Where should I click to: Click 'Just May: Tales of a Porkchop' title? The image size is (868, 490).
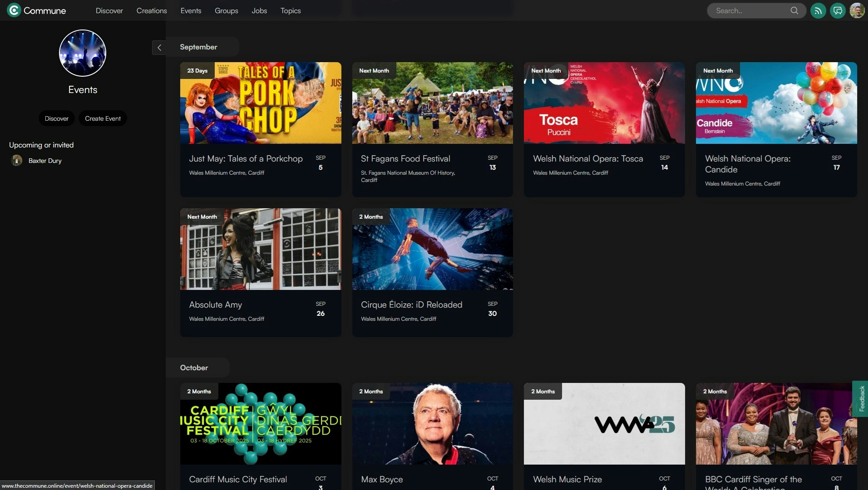pos(246,159)
